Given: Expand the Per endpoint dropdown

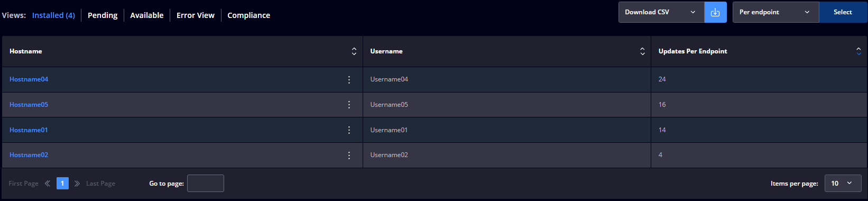Looking at the screenshot, I should coord(775,12).
